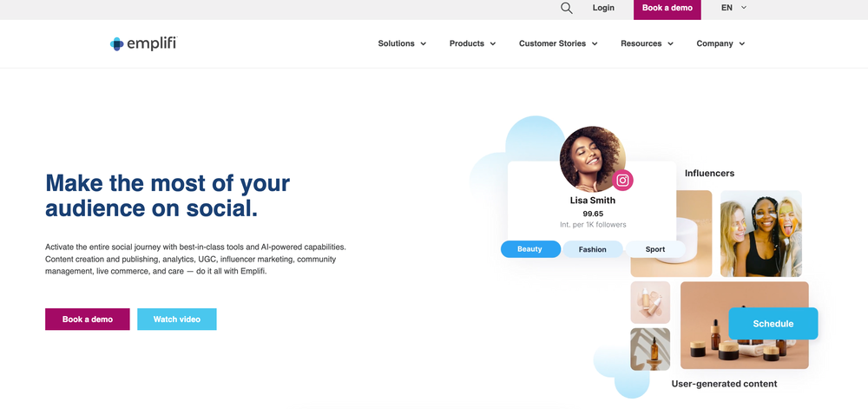
Task: Select the Sport tag pill
Action: [x=655, y=249]
